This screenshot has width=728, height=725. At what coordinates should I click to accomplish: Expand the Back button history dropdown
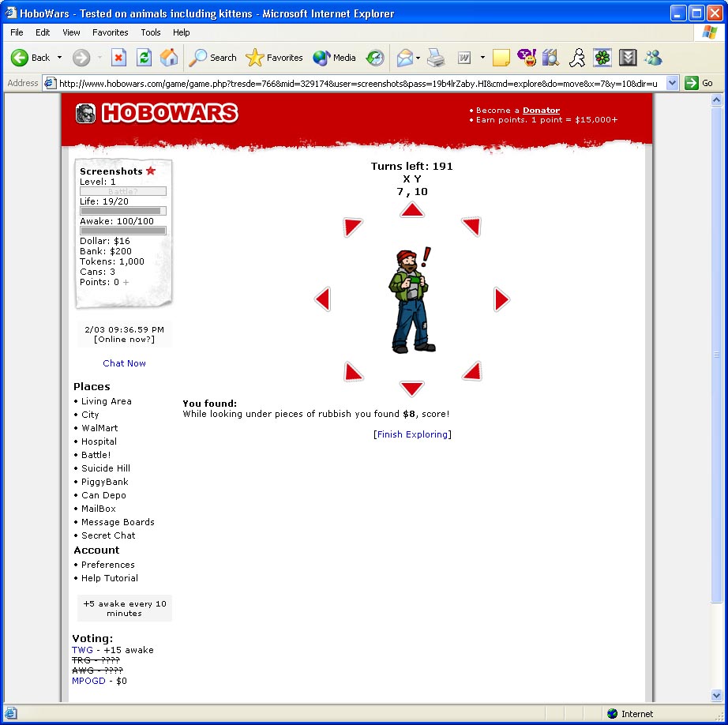click(x=58, y=58)
